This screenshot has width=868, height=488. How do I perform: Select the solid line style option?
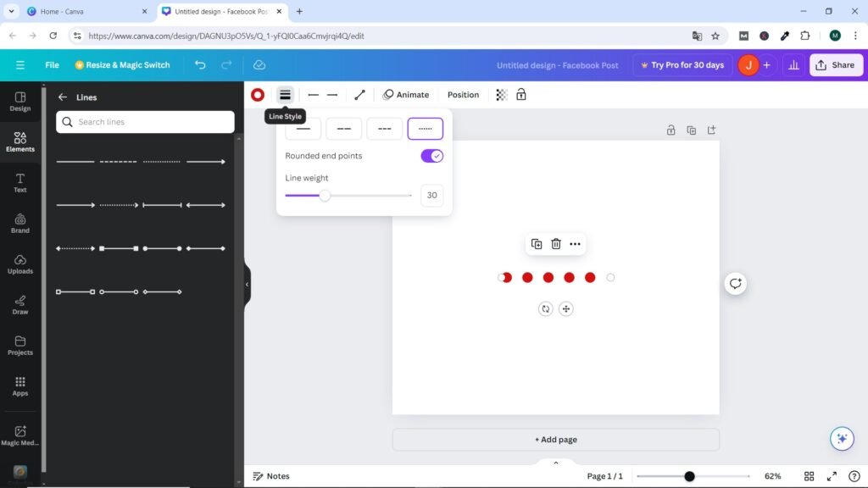click(x=303, y=129)
